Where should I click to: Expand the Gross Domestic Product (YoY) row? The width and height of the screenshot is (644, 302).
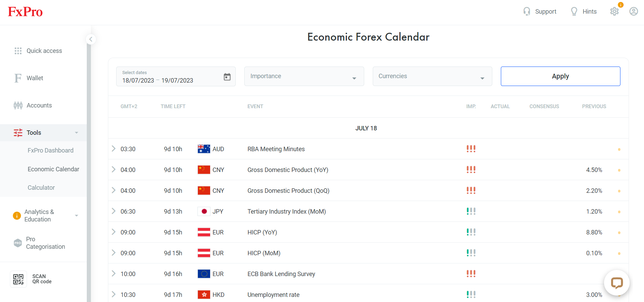click(x=114, y=169)
